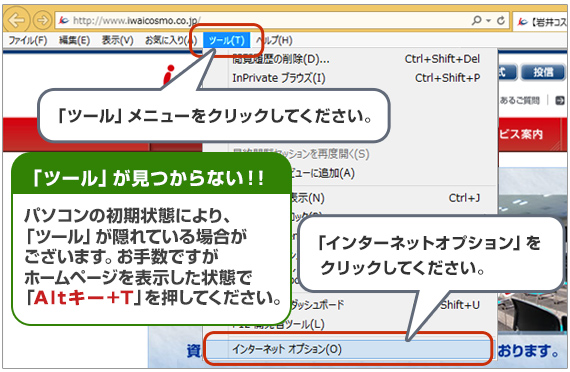The height and width of the screenshot is (372, 570).
Task: Expand the address bar dropdown arrow
Action: coord(489,21)
